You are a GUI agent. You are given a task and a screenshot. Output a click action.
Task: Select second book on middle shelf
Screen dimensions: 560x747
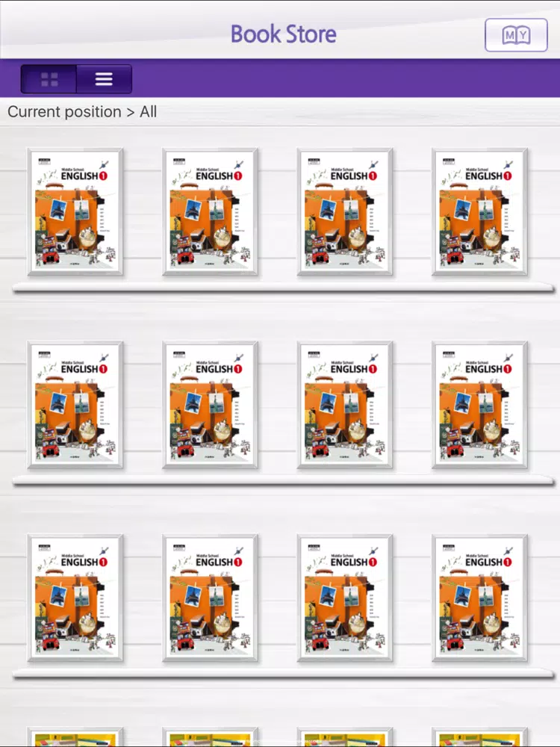(x=210, y=404)
